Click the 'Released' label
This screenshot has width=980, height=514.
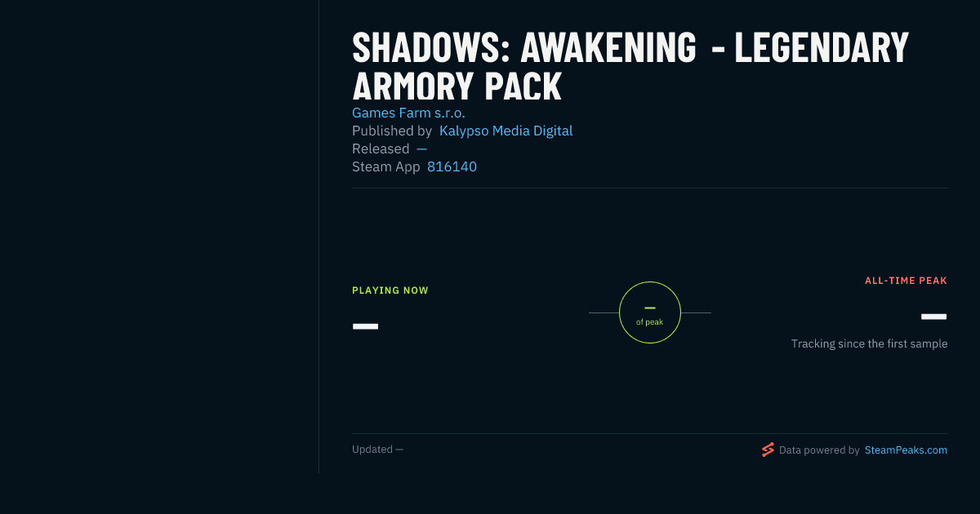click(381, 148)
